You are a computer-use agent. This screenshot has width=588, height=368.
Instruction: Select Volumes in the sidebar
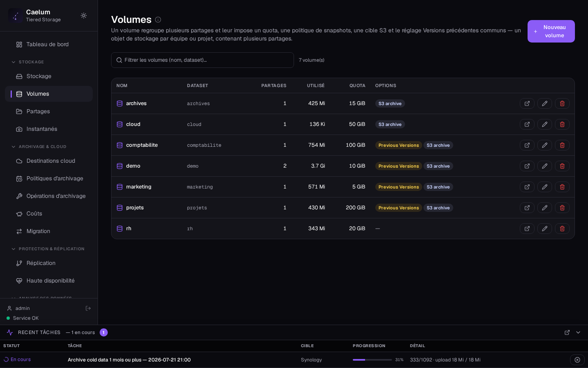click(x=49, y=94)
